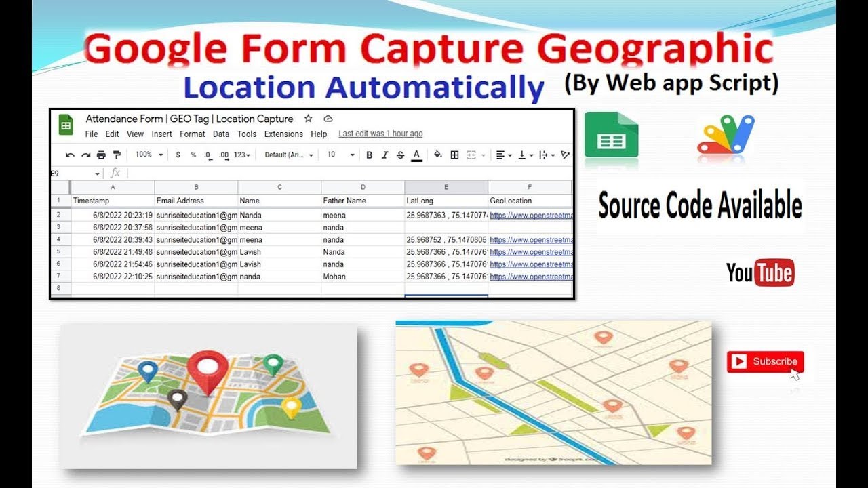
Task: Click the Google Apps Script logo
Action: coord(726,139)
